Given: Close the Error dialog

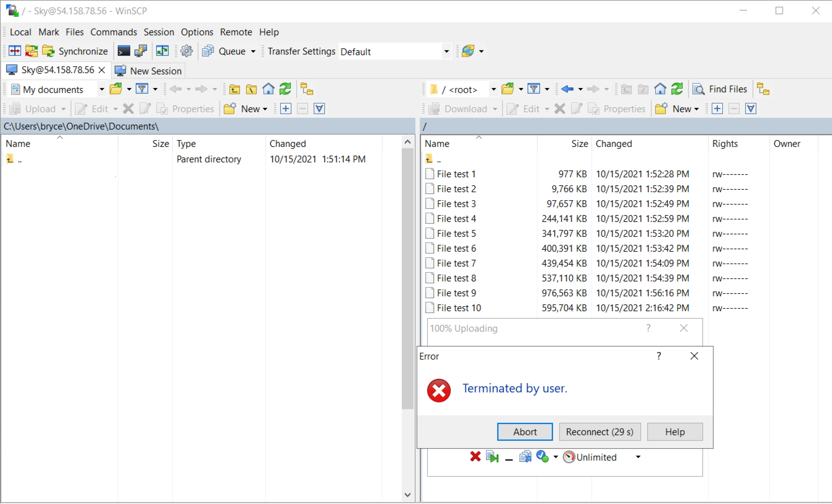Looking at the screenshot, I should coord(694,356).
